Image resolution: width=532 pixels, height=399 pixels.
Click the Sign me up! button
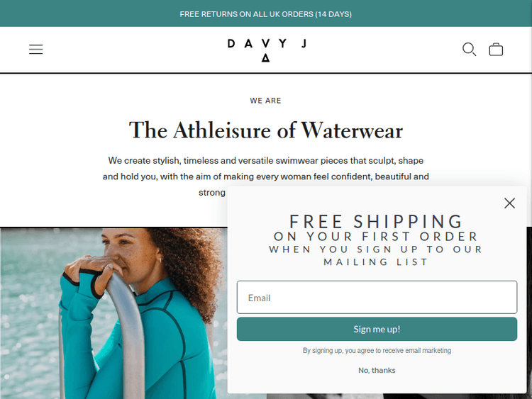click(x=377, y=329)
